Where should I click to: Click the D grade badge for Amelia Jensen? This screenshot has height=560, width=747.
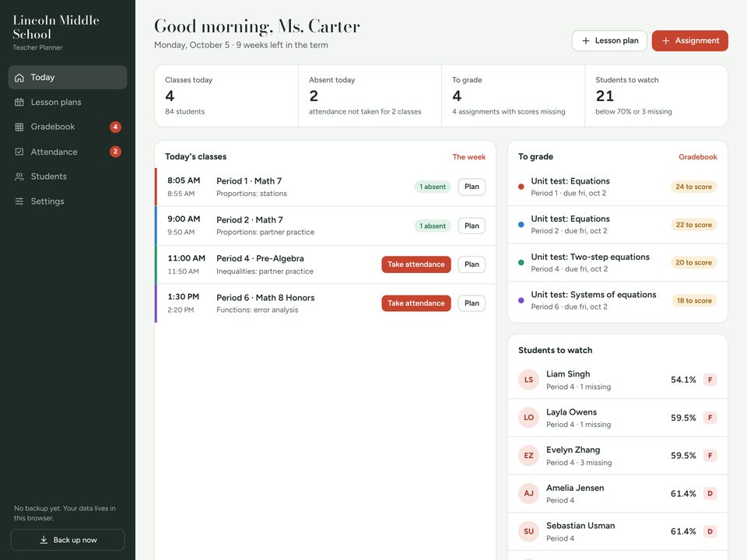(x=710, y=493)
